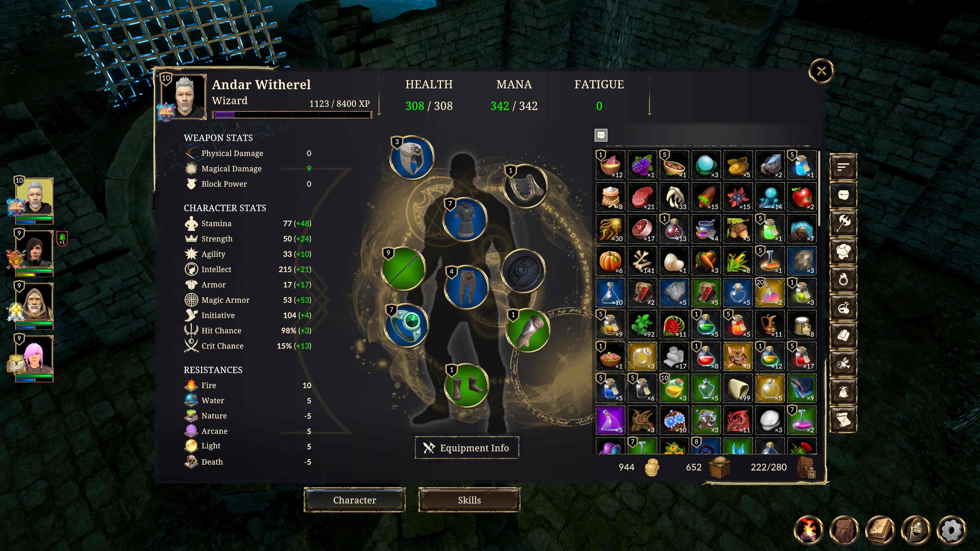Click the pumpkin item in inventory
Screen dimensions: 980x551
pos(610,260)
